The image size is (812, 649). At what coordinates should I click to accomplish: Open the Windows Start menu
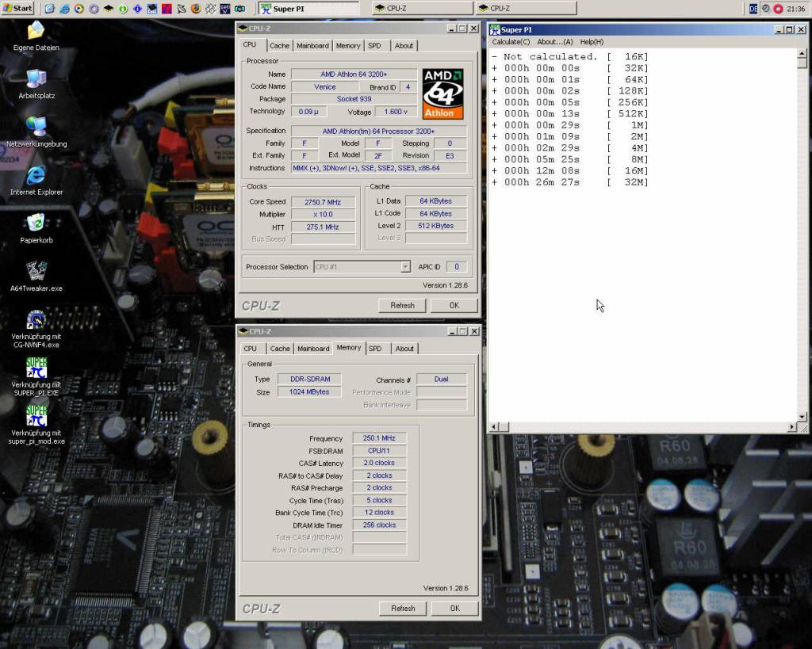click(x=17, y=8)
